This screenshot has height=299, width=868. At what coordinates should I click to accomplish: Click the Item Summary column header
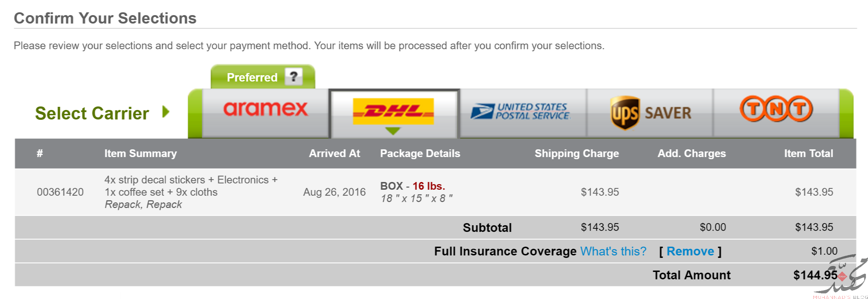point(141,154)
